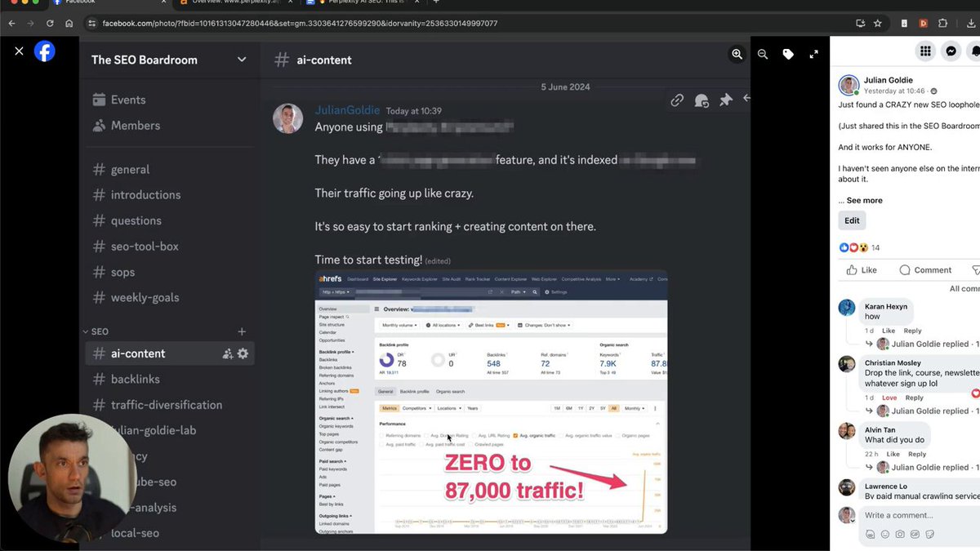This screenshot has height=551, width=980.
Task: Click Karan Hexyn's comment avatar
Action: tap(847, 308)
